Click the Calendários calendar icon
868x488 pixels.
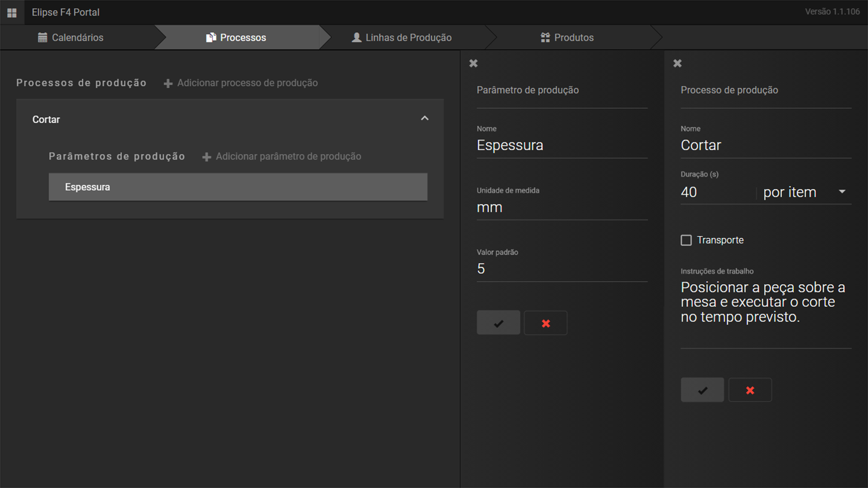pos(42,38)
